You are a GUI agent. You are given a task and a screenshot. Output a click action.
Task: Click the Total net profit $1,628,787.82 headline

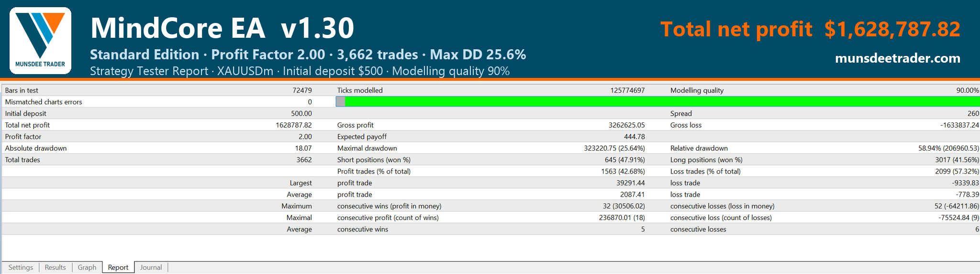[810, 29]
